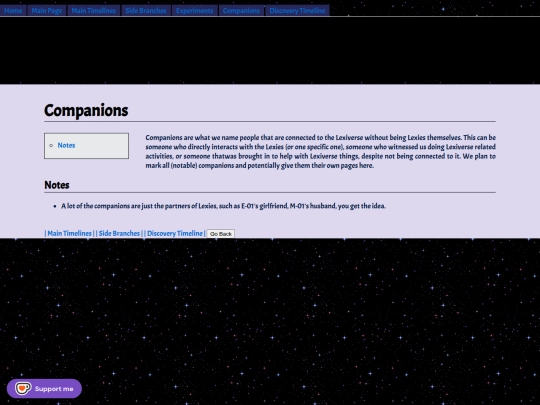Click the coffee cup icon on Support me
The image size is (540, 405).
pyautogui.click(x=23, y=389)
